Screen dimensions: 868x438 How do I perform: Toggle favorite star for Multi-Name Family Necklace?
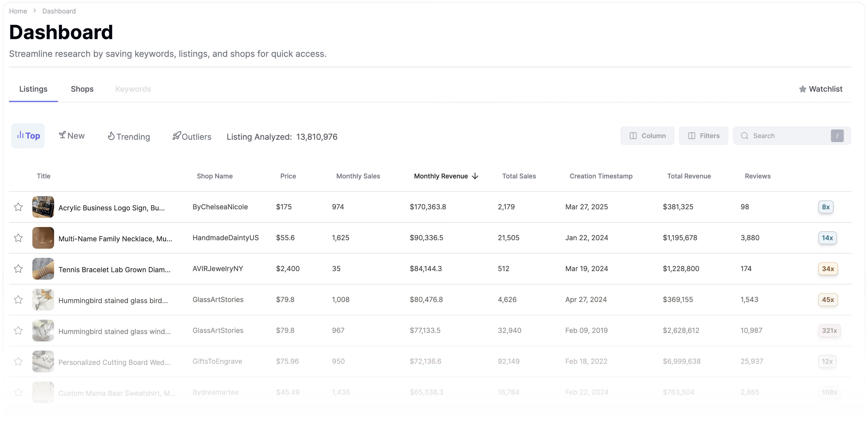18,238
